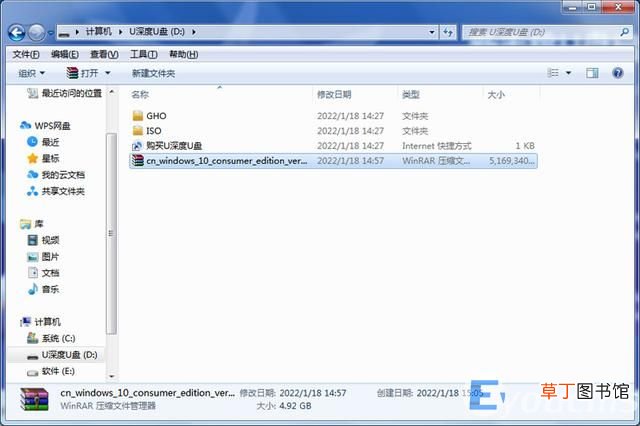Click 大小: 4.92 GB in details pane
Screen dimensions: 640x426
click(284, 406)
